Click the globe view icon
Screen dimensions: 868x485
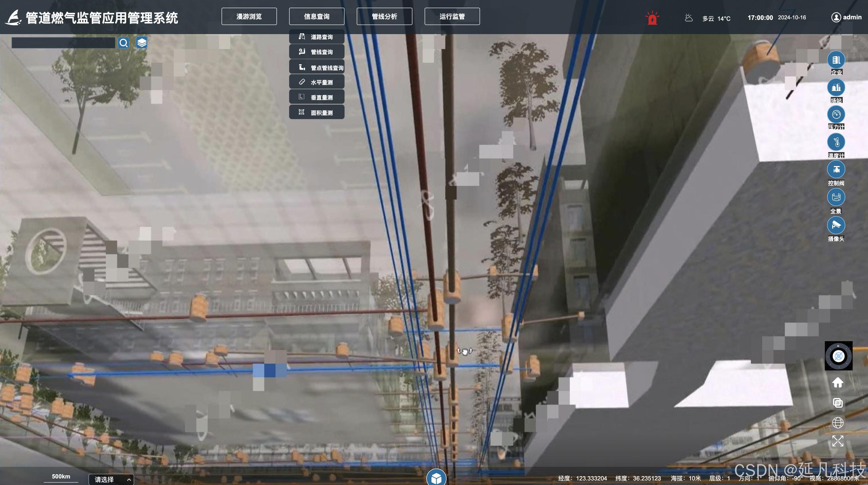pos(838,422)
